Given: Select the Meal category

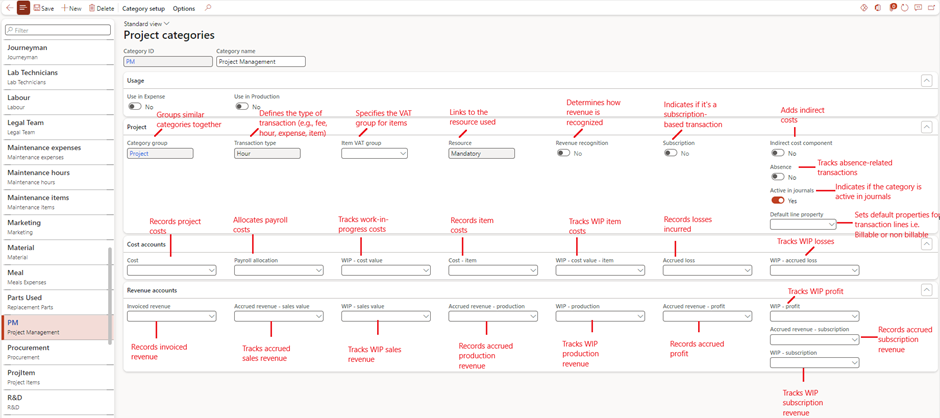Looking at the screenshot, I should (57, 277).
